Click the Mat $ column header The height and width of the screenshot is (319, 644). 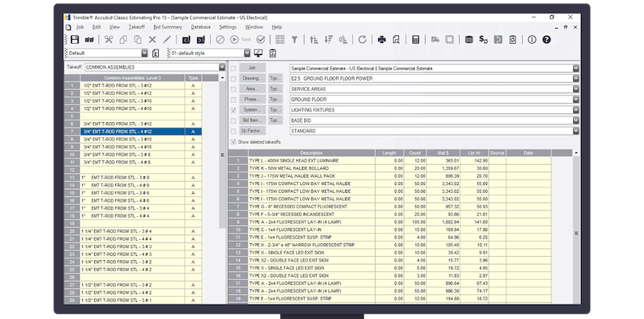(x=443, y=153)
